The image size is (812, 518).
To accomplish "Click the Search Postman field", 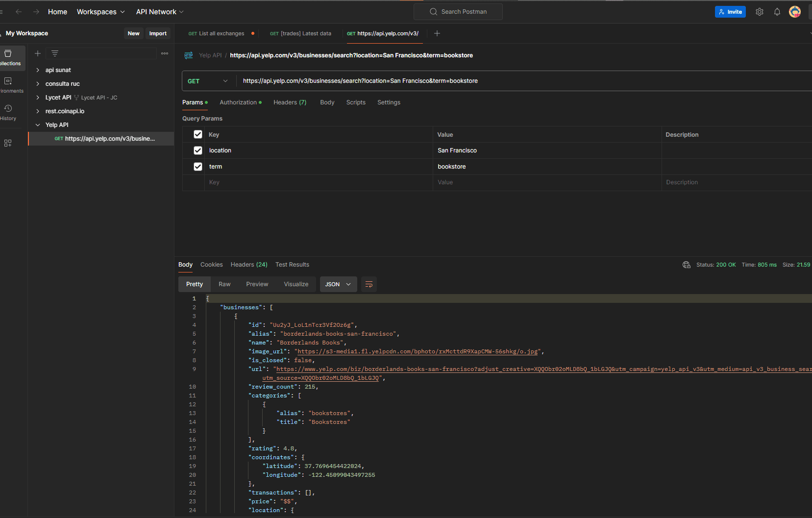I will (x=458, y=12).
